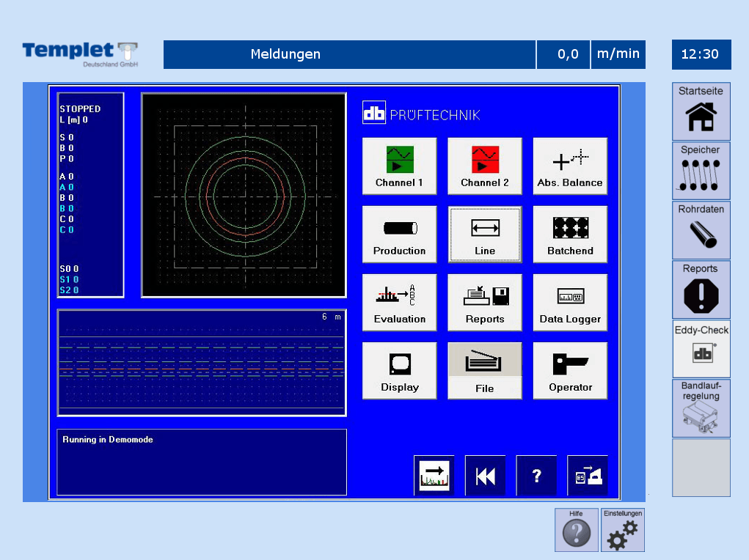Click the rewind to start button

485,476
